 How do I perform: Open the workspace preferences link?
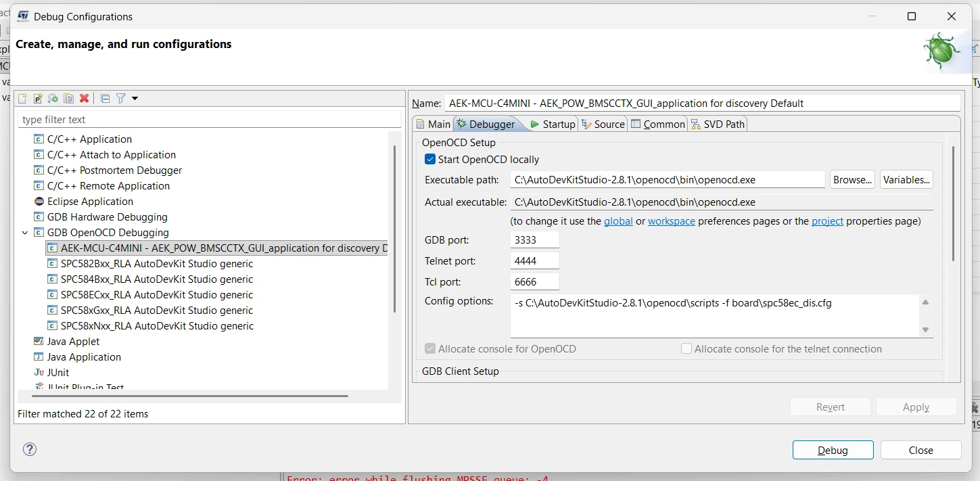click(x=672, y=221)
